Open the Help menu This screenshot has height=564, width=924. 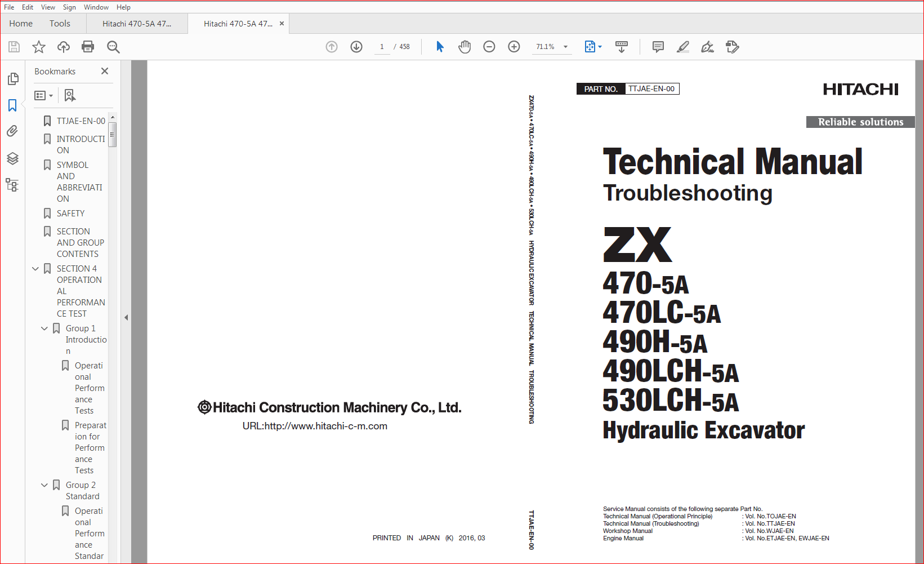point(123,7)
